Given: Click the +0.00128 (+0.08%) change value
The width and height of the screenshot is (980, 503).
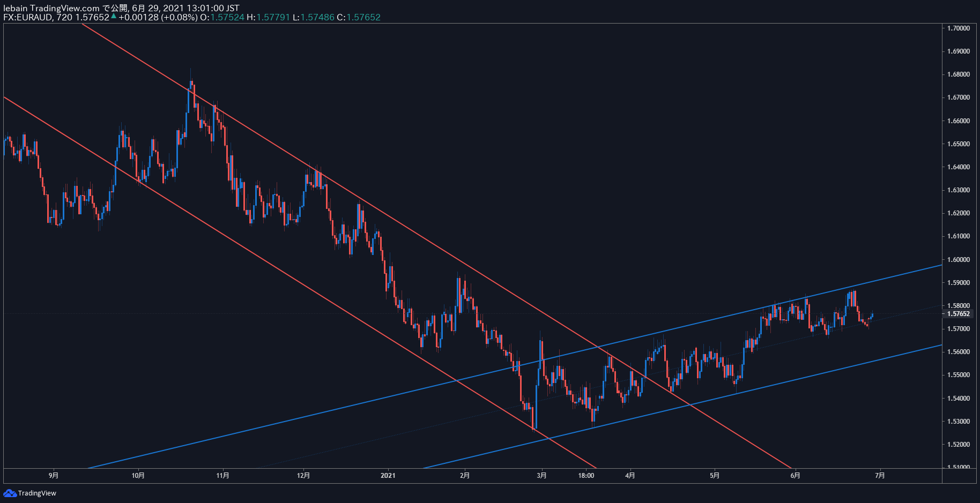Looking at the screenshot, I should [x=158, y=17].
